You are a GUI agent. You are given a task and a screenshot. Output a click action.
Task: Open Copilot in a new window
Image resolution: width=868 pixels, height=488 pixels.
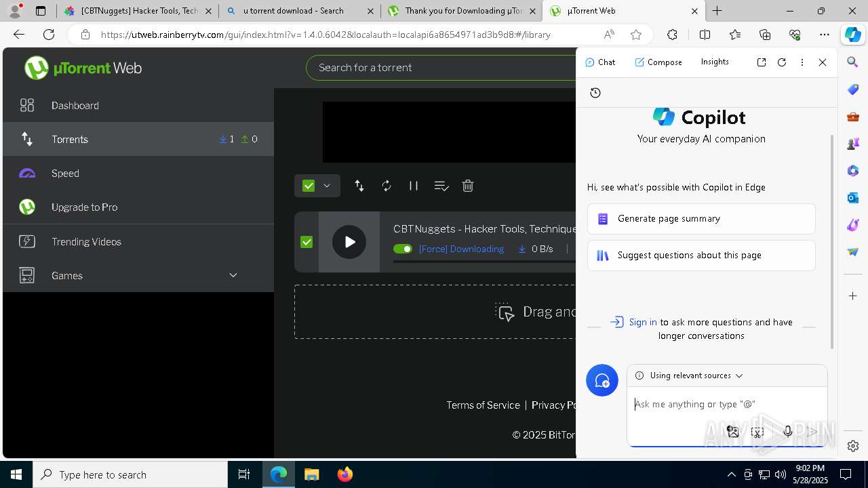coord(762,62)
